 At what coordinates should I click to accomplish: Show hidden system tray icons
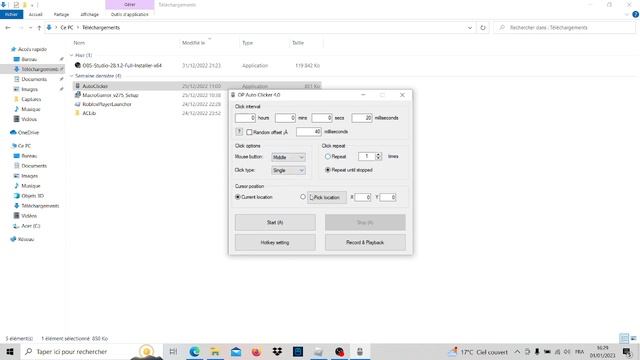[517, 351]
